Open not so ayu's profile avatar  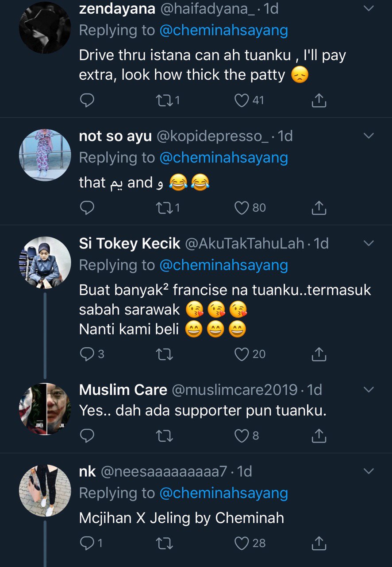pyautogui.click(x=45, y=155)
